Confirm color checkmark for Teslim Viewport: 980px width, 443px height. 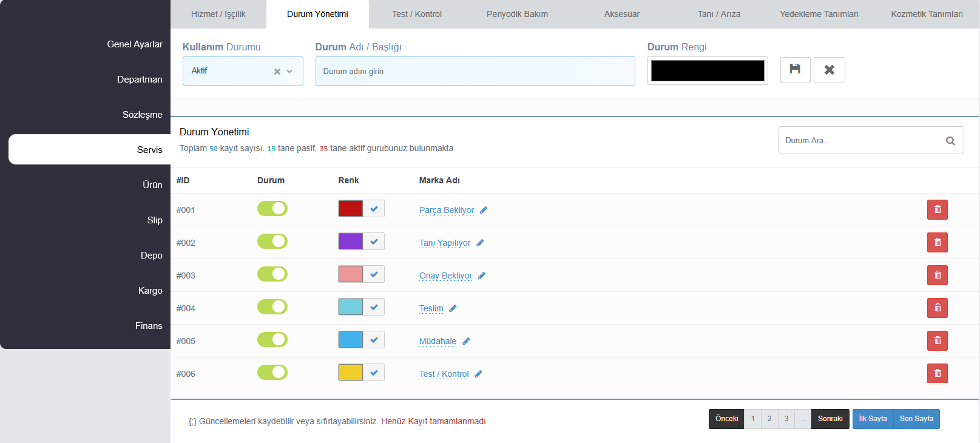(374, 306)
